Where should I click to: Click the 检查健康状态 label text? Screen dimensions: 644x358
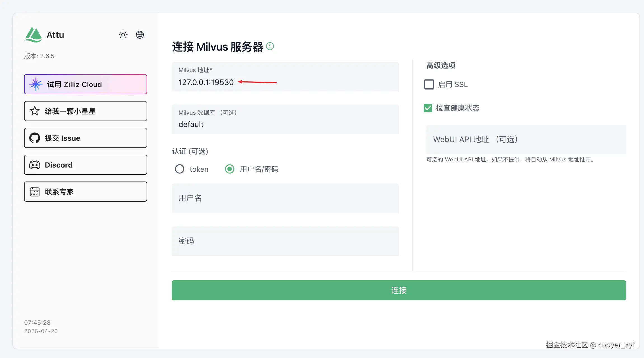click(x=458, y=108)
